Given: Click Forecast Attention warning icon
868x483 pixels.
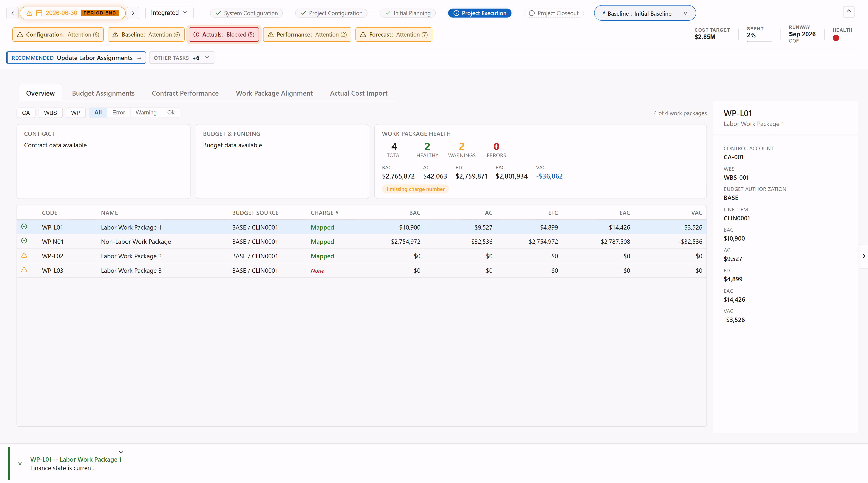Looking at the screenshot, I should tap(363, 34).
